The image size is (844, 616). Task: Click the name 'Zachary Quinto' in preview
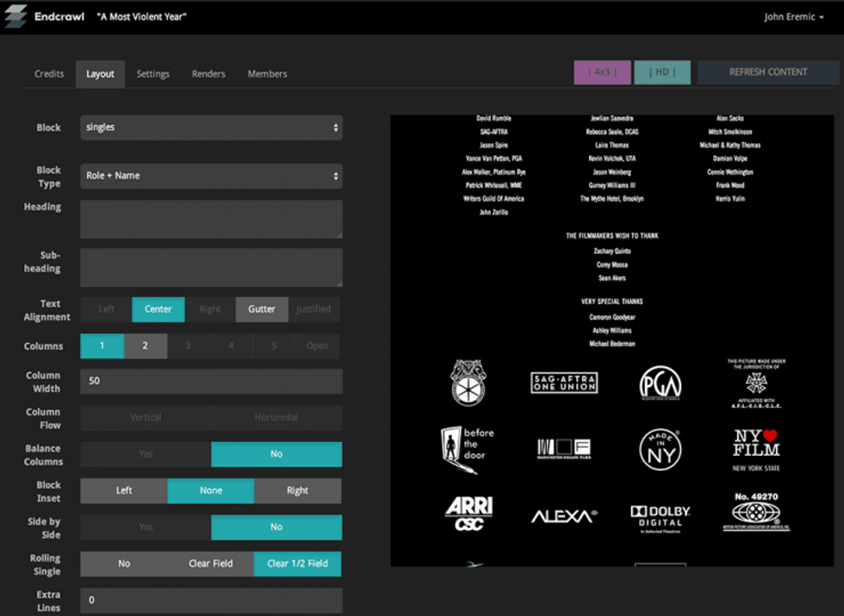click(x=612, y=251)
